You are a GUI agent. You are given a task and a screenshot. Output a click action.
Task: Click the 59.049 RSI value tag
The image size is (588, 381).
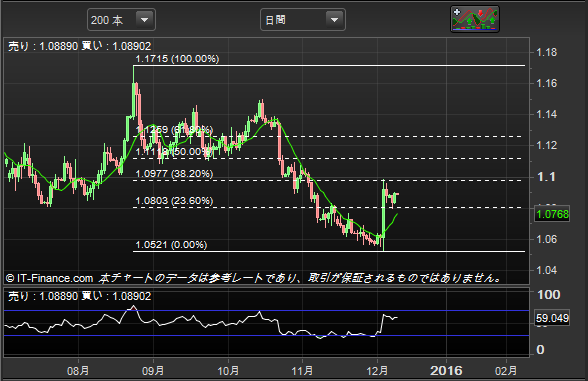click(552, 318)
